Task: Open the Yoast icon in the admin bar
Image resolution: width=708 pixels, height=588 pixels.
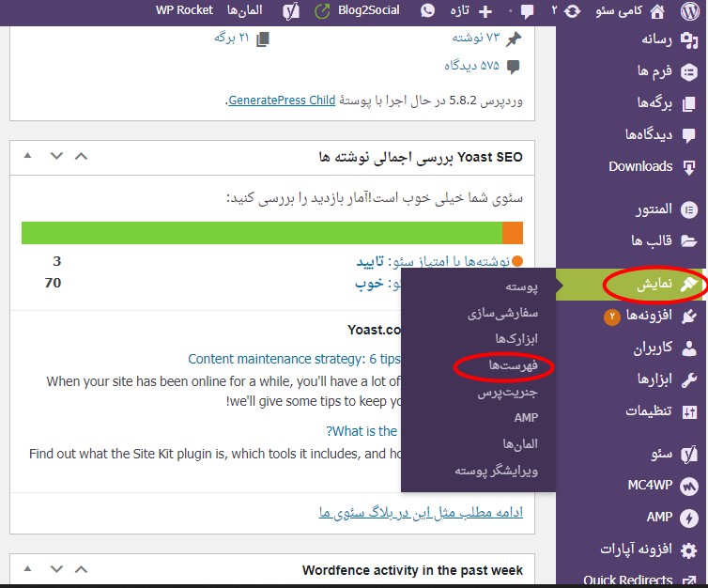Action: 291,11
